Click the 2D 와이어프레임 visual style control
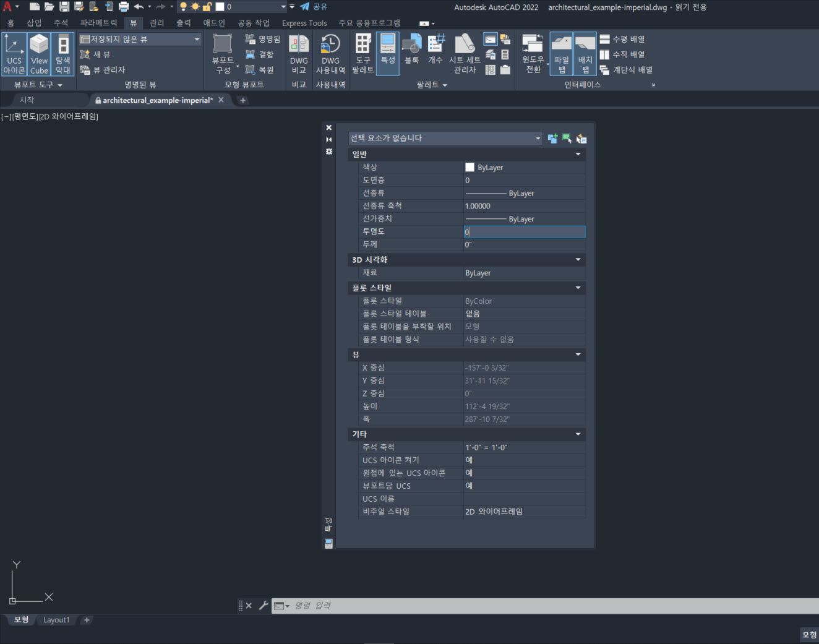 pyautogui.click(x=69, y=116)
